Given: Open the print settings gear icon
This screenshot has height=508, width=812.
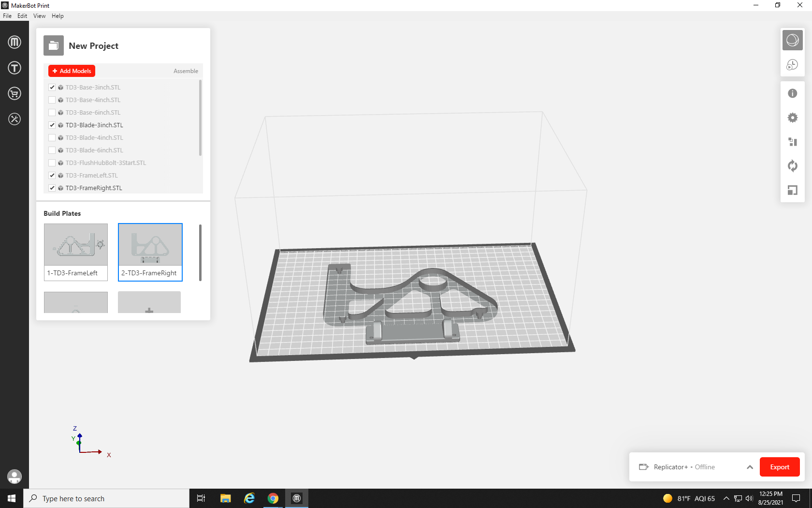Looking at the screenshot, I should [x=793, y=118].
